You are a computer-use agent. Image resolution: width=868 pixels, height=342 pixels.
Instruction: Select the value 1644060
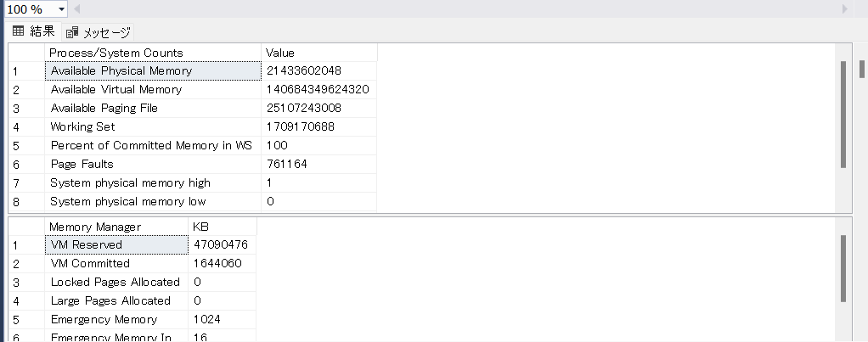(x=223, y=263)
